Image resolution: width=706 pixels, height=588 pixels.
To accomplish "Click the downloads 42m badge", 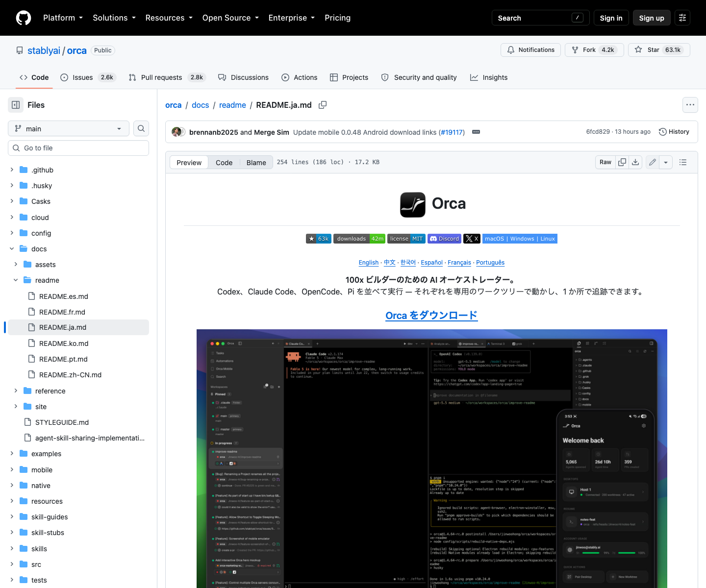I will coord(359,239).
